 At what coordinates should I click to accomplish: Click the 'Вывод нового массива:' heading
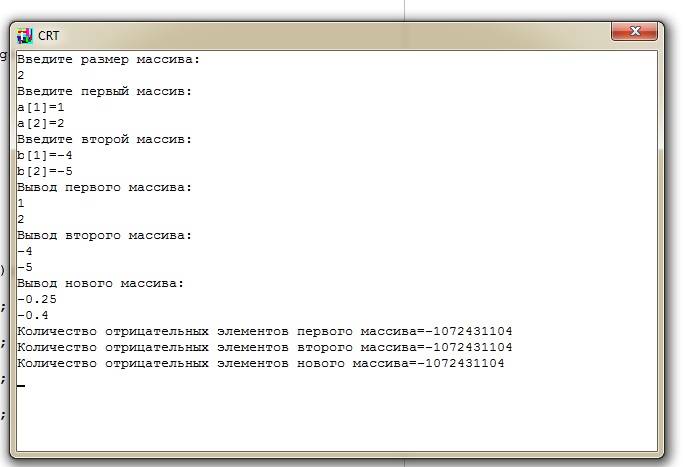(x=100, y=283)
